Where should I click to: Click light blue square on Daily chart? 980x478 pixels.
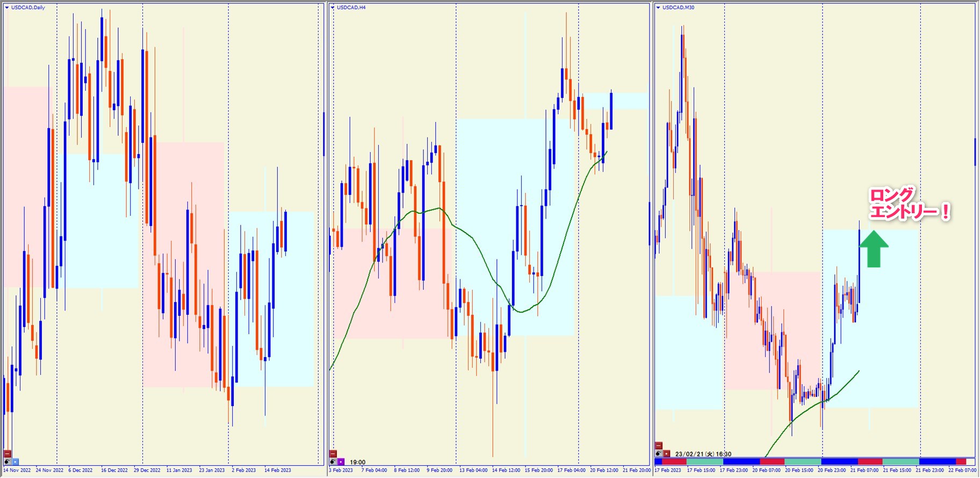(15, 461)
